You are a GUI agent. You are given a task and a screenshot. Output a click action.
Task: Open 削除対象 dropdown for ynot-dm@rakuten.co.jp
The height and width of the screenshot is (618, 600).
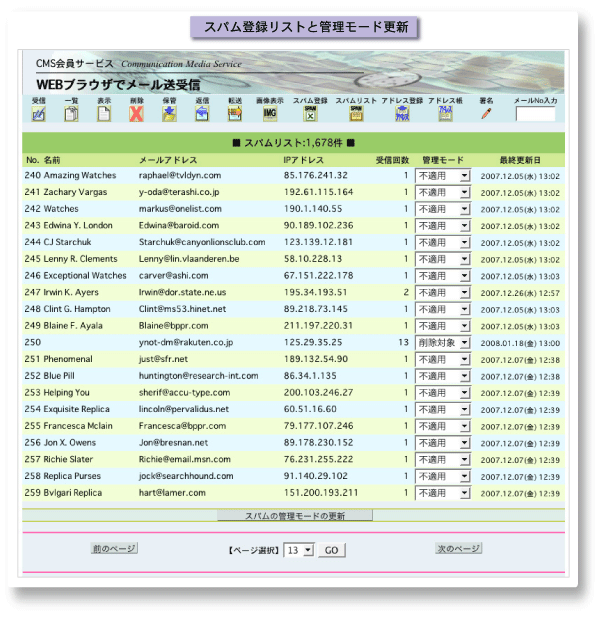click(443, 343)
